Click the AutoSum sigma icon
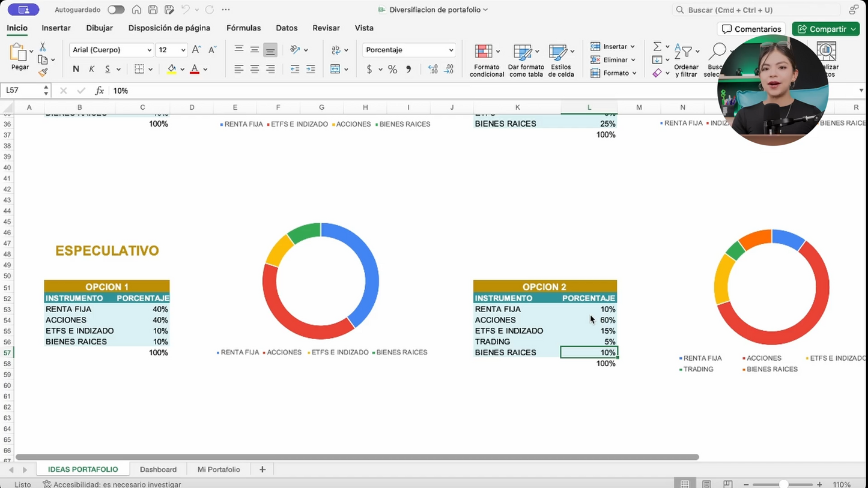The width and height of the screenshot is (868, 488). click(x=657, y=47)
